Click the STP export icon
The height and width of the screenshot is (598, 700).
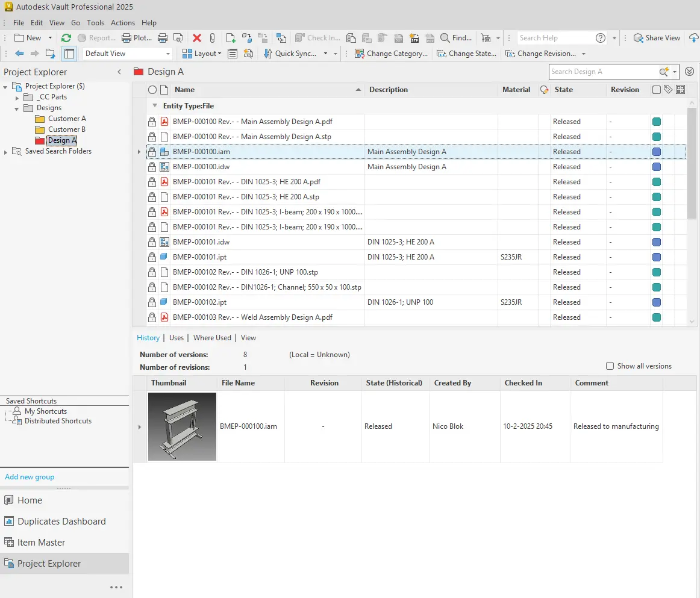tap(414, 38)
